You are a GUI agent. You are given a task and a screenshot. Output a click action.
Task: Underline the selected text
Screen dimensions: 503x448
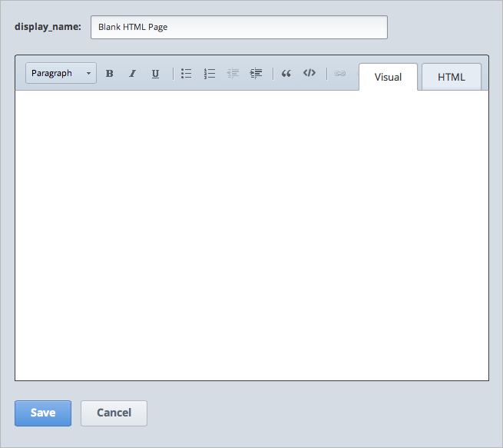pyautogui.click(x=155, y=74)
